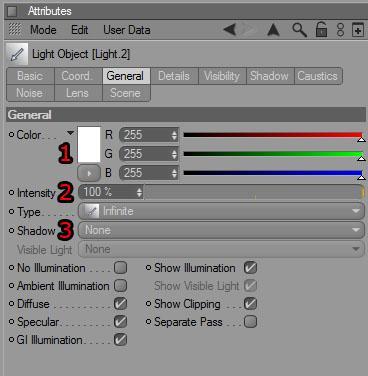The width and height of the screenshot is (368, 376).
Task: Click the white color swatch
Action: tap(89, 144)
